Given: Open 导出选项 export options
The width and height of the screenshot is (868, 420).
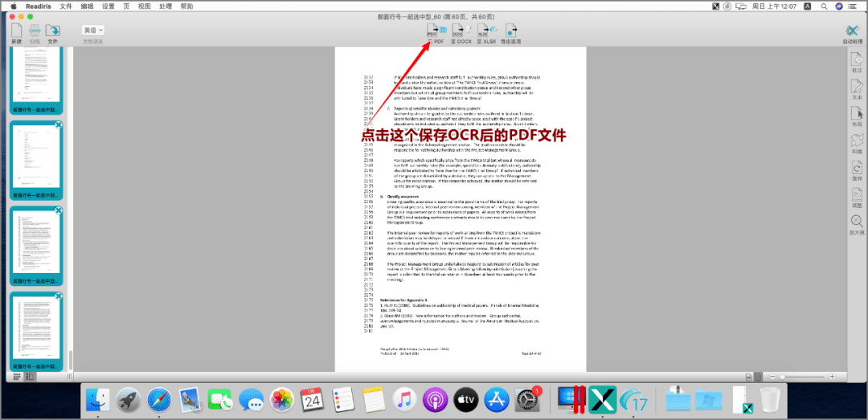Looking at the screenshot, I should pyautogui.click(x=511, y=31).
